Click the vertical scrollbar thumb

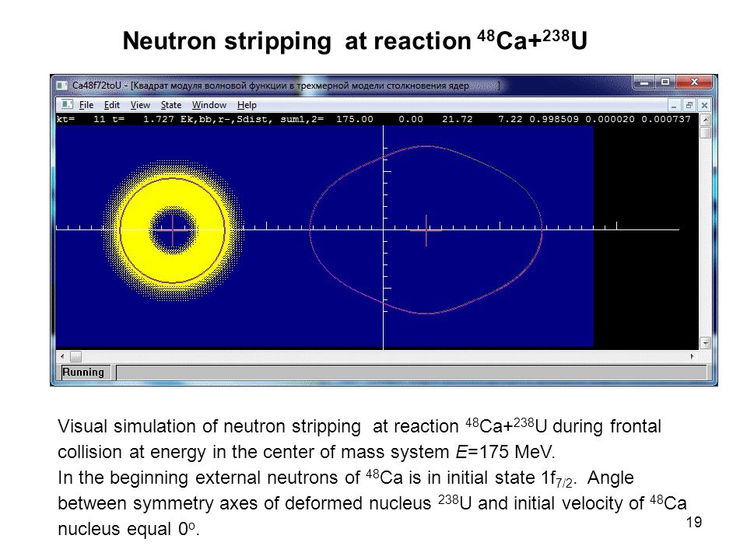point(706,132)
